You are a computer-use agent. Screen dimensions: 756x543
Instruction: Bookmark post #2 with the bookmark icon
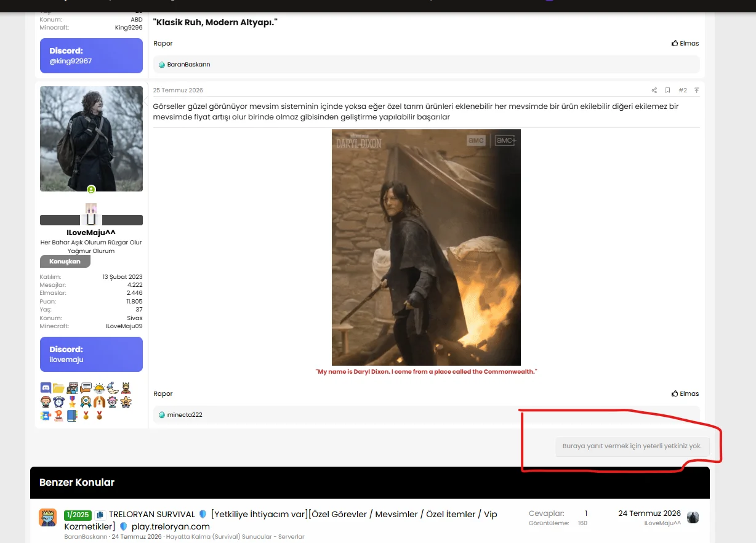pyautogui.click(x=667, y=90)
